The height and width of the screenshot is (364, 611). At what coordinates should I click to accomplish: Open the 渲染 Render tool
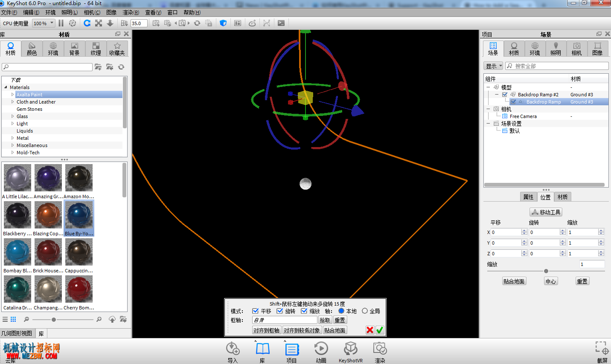coord(380,352)
